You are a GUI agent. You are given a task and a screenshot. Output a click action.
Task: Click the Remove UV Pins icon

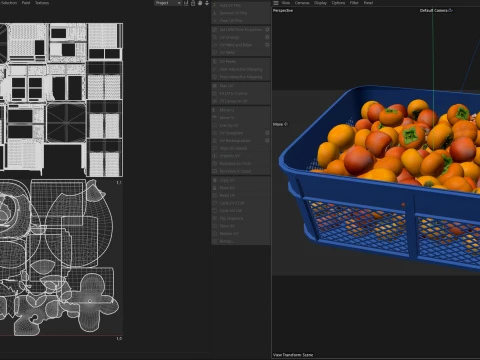pos(215,13)
